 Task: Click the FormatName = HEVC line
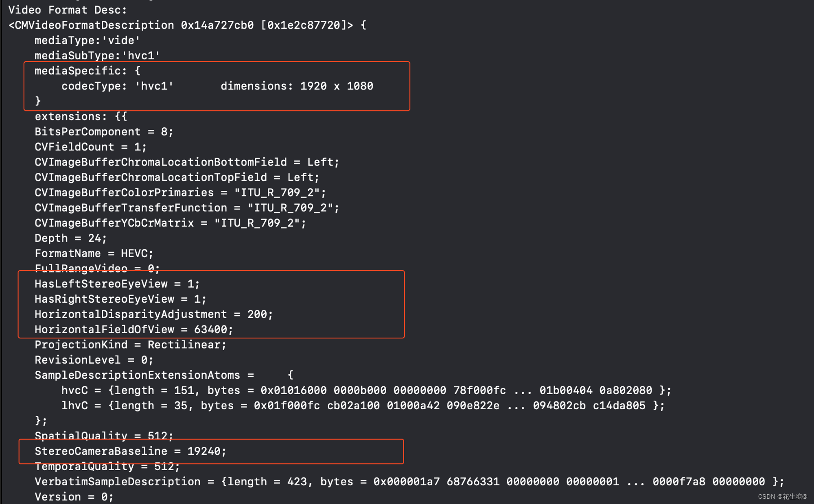tap(94, 253)
